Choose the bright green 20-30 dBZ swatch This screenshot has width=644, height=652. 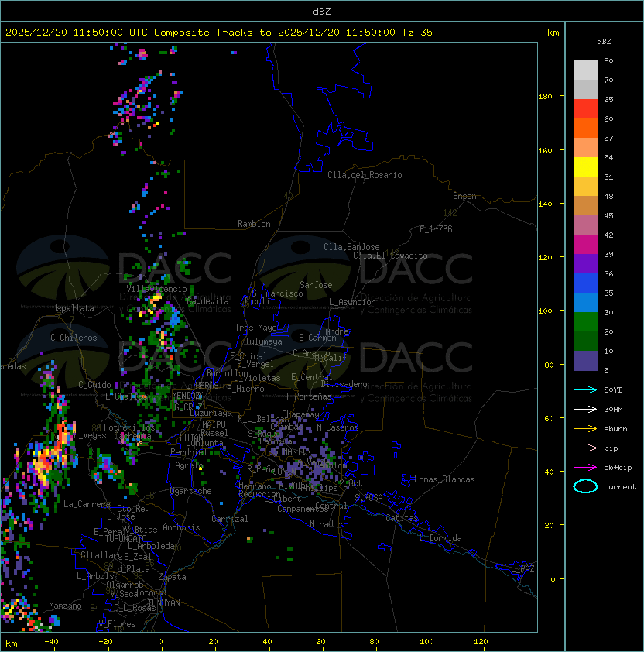(x=585, y=321)
